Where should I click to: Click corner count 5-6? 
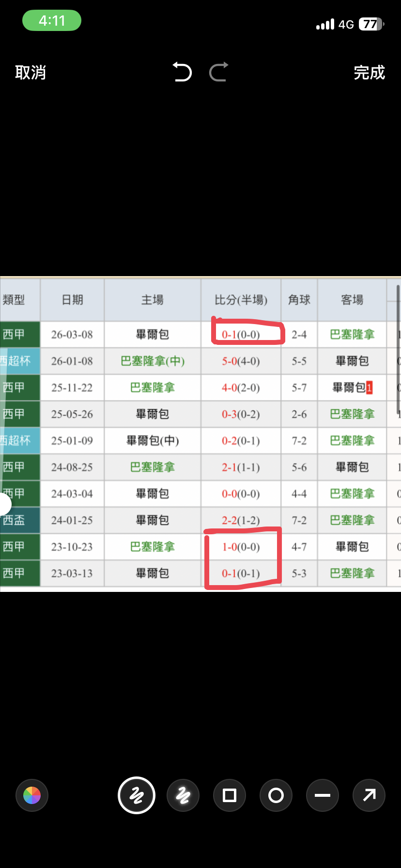click(x=299, y=467)
